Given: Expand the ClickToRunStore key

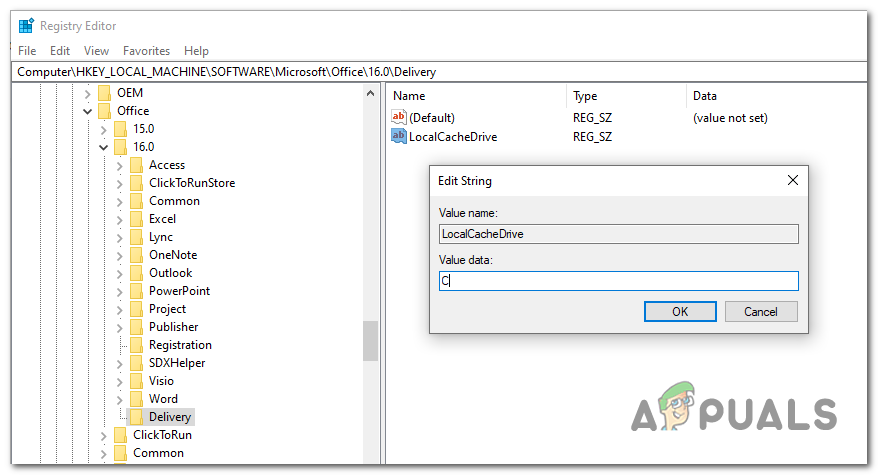Looking at the screenshot, I should tap(119, 184).
